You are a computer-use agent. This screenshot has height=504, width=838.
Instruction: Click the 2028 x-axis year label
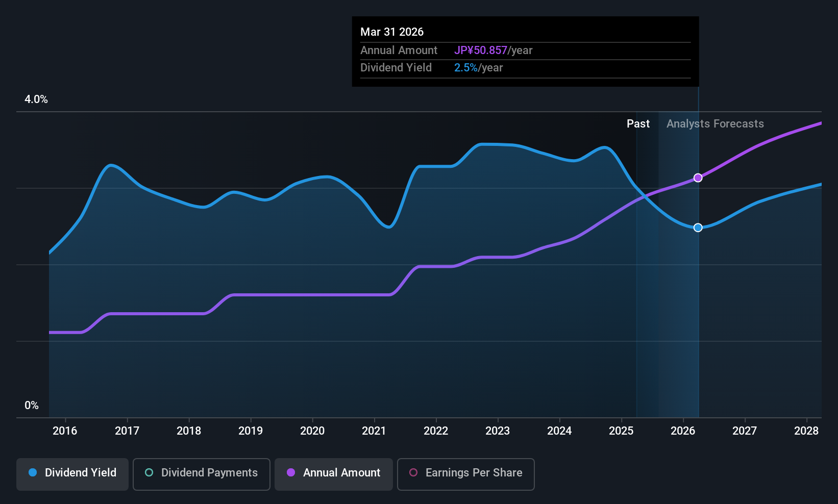806,431
